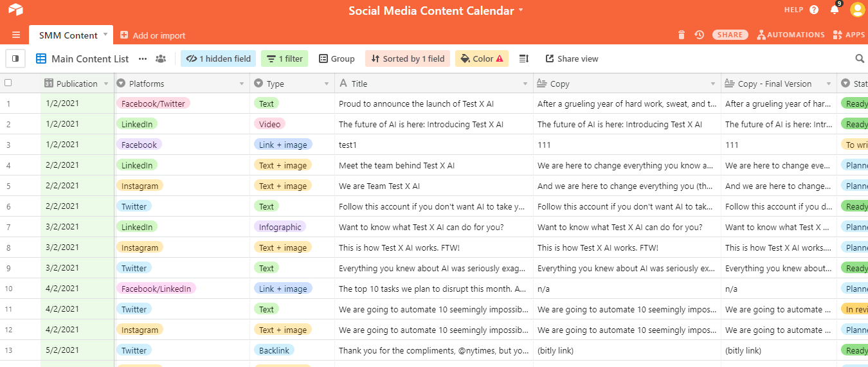Expand the Platforms column dropdown arrow

coord(242,84)
